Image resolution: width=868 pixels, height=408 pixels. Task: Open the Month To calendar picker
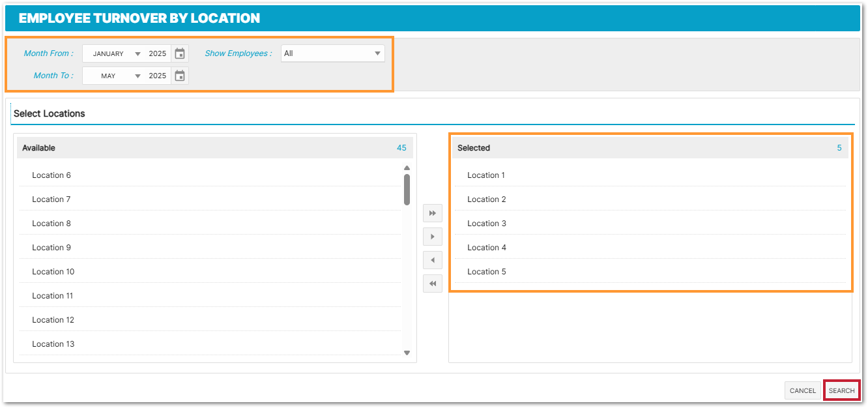click(180, 76)
